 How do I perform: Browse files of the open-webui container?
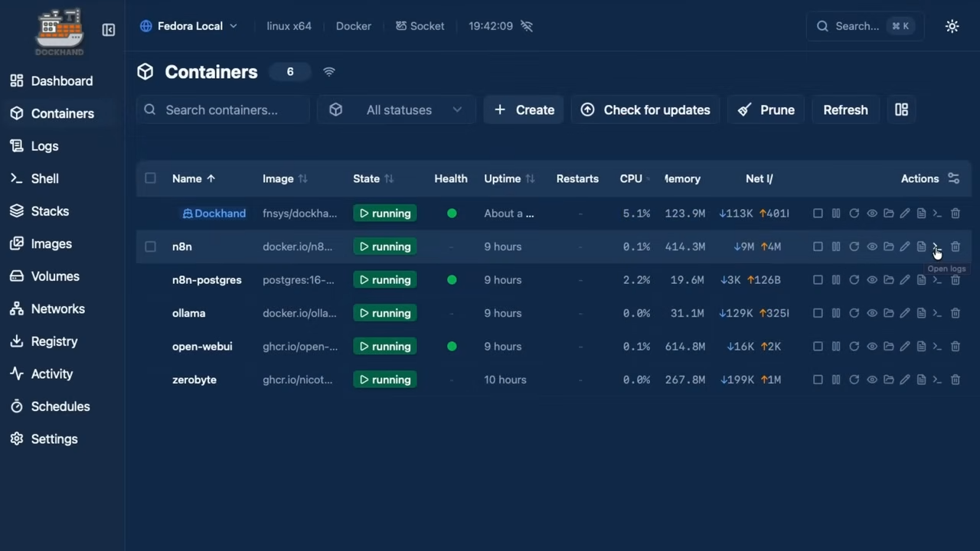[x=888, y=347]
